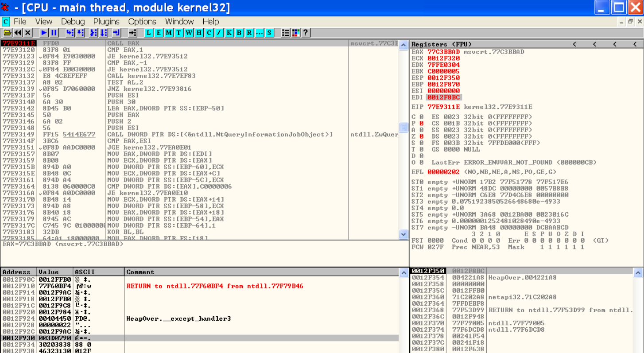Screen dimensions: 644x353
Task: Show Windows list (W button)
Action: [189, 33]
